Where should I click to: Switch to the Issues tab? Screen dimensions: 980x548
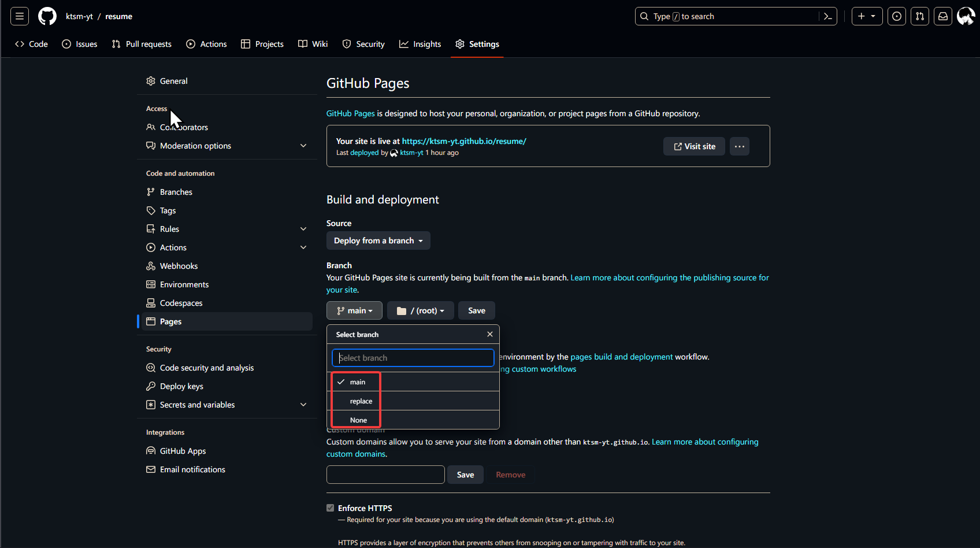pyautogui.click(x=80, y=44)
